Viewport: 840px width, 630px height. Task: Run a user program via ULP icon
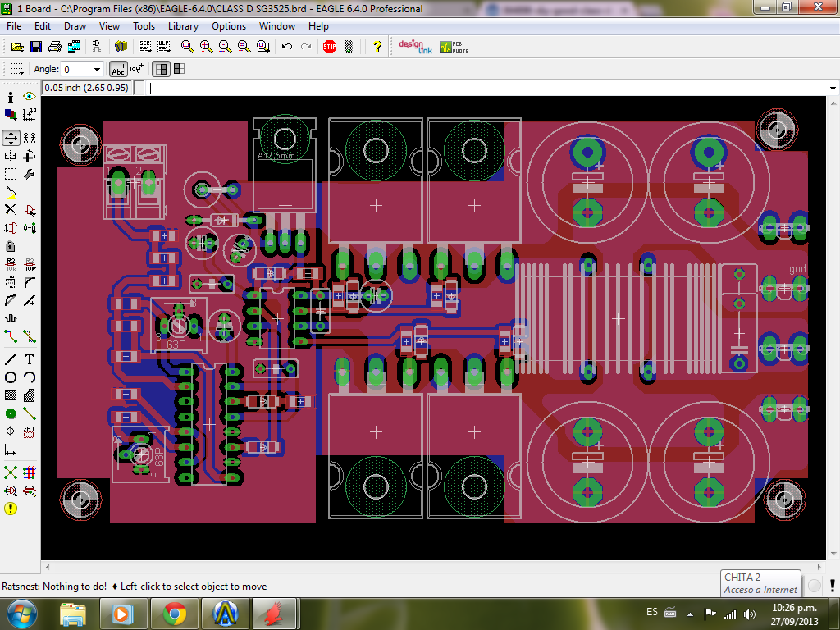tap(163, 47)
